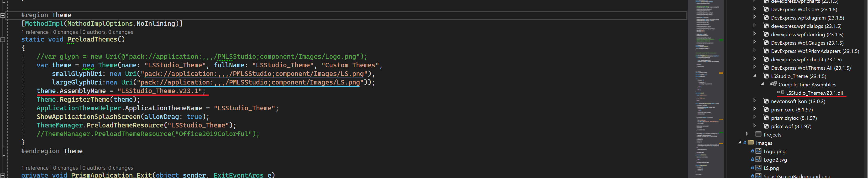Click the NoInlining option in code

pos(156,24)
